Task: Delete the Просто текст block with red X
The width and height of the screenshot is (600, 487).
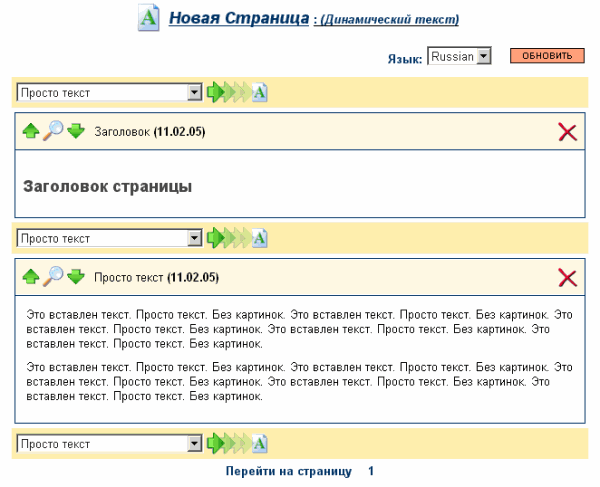Action: (567, 277)
